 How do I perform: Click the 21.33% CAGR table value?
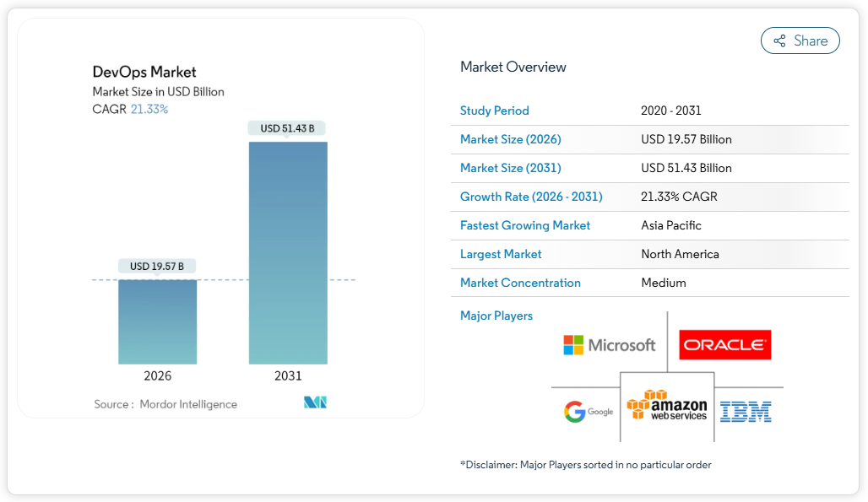pos(679,197)
